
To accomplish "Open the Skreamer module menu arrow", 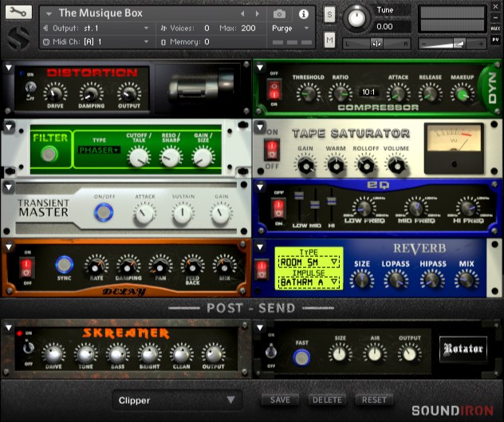I will pos(9,327).
